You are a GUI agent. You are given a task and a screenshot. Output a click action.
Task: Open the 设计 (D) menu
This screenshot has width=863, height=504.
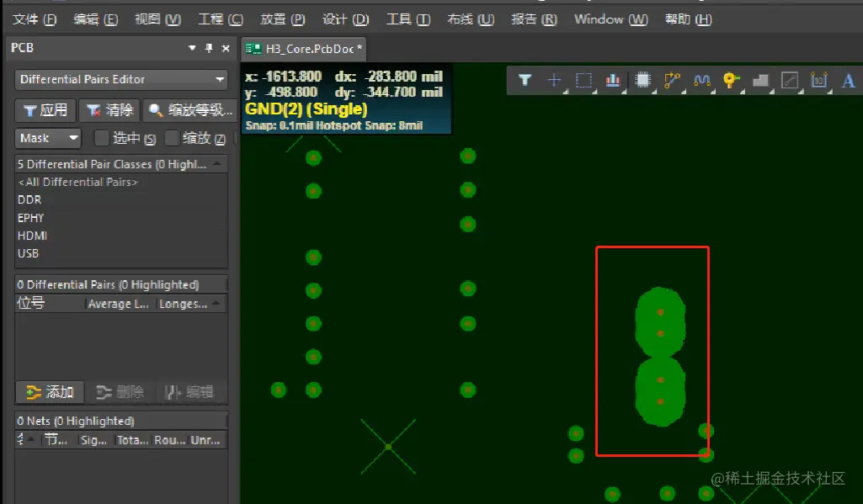coord(346,20)
